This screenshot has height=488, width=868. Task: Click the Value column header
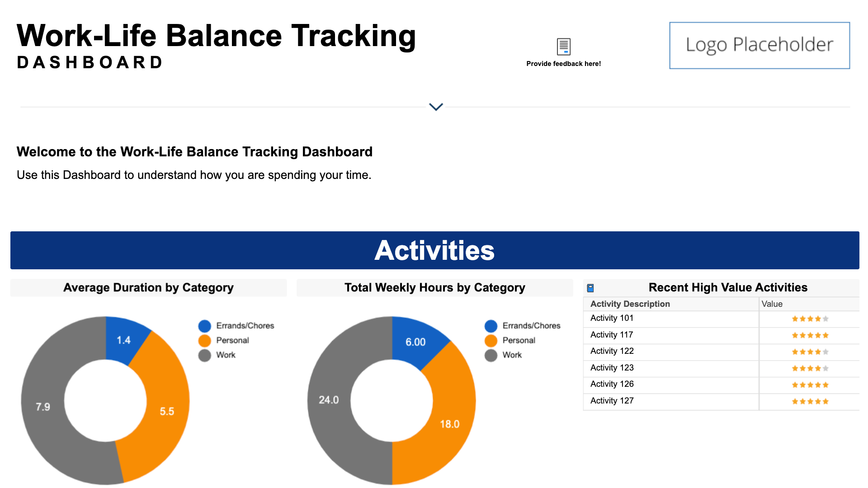(x=772, y=304)
